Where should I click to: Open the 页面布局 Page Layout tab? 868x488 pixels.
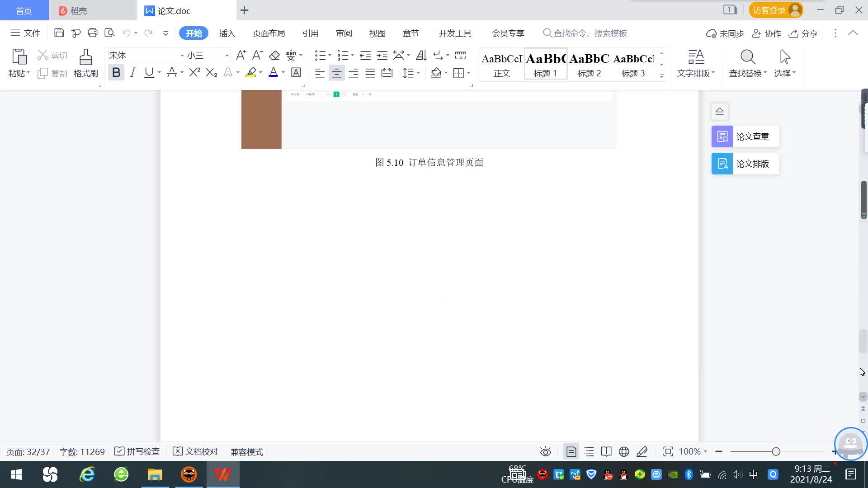269,33
